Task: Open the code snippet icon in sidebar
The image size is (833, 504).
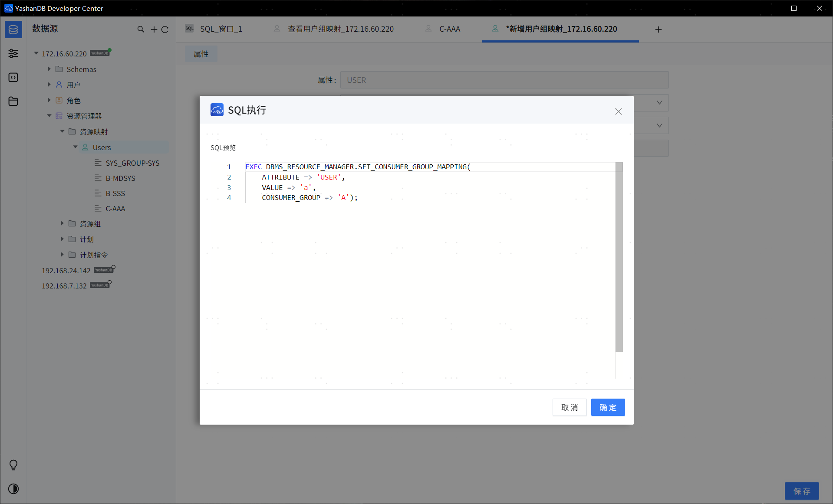Action: (x=13, y=77)
